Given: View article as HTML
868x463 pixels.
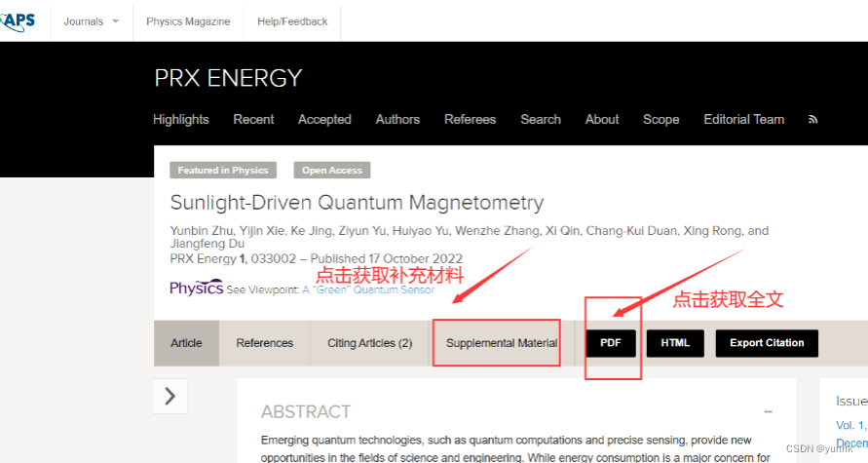Looking at the screenshot, I should pyautogui.click(x=675, y=343).
